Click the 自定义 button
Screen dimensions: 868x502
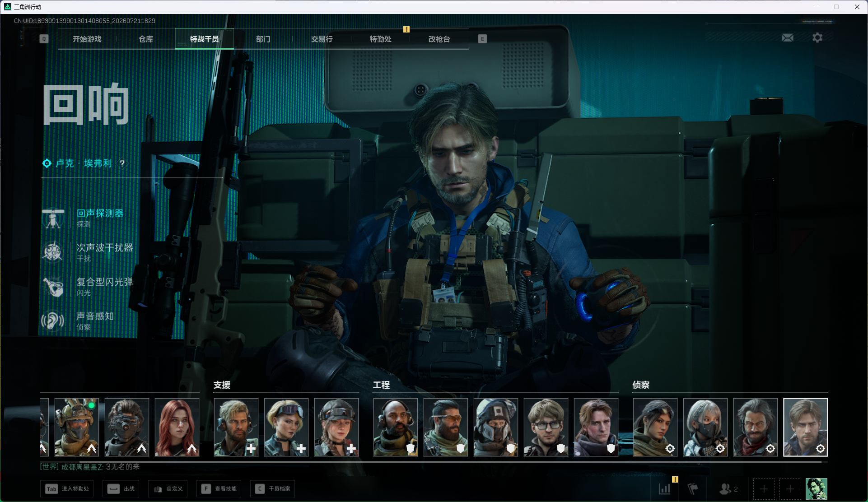pyautogui.click(x=168, y=489)
